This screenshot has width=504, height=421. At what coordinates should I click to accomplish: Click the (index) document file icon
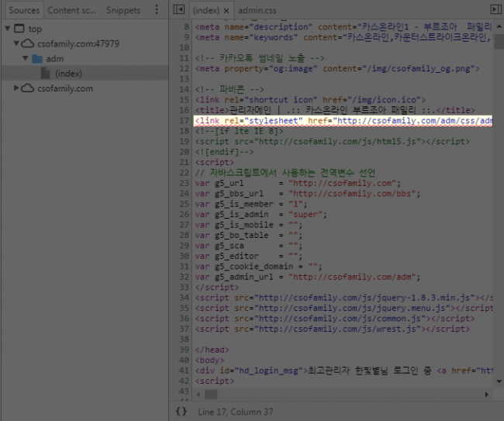(46, 74)
